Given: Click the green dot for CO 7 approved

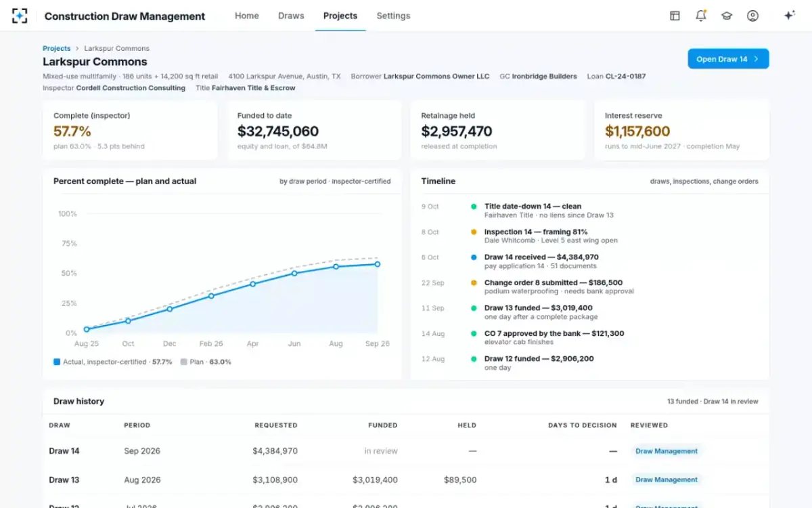Looking at the screenshot, I should click(x=474, y=333).
